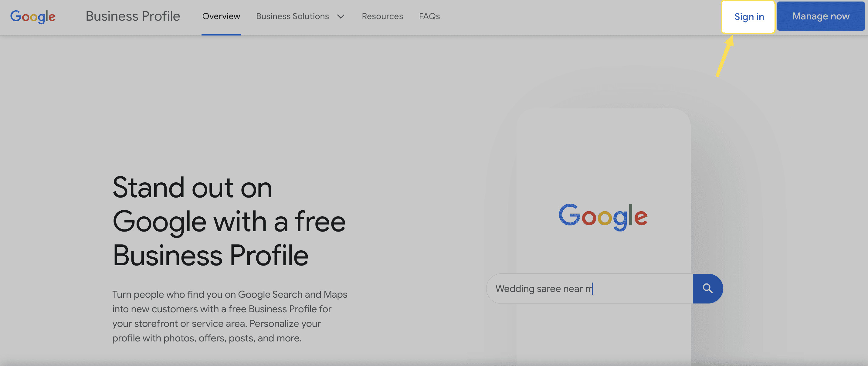868x366 pixels.
Task: Open the Resources navigation item
Action: [382, 16]
